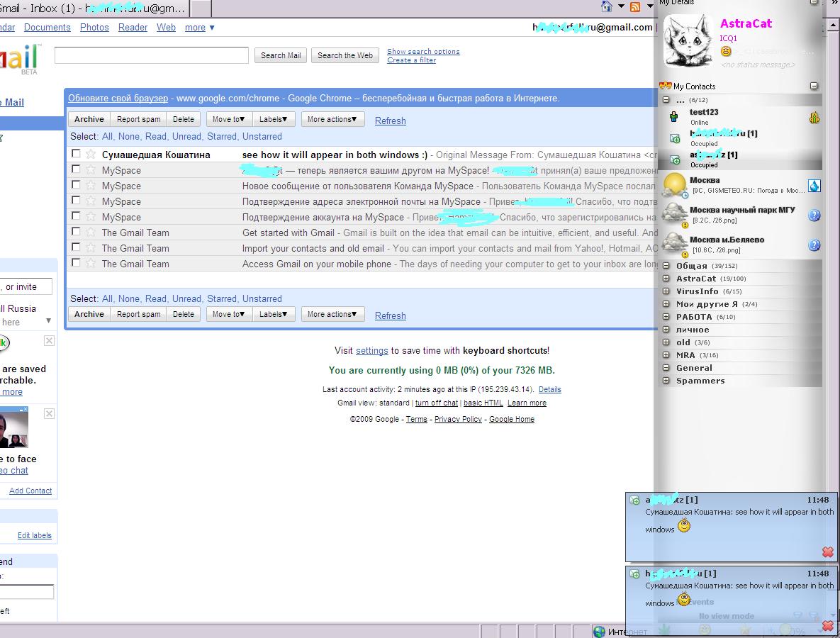Tick checkbox for MySpace friend notification email
Screen dimensions: 840x638
pyautogui.click(x=76, y=169)
